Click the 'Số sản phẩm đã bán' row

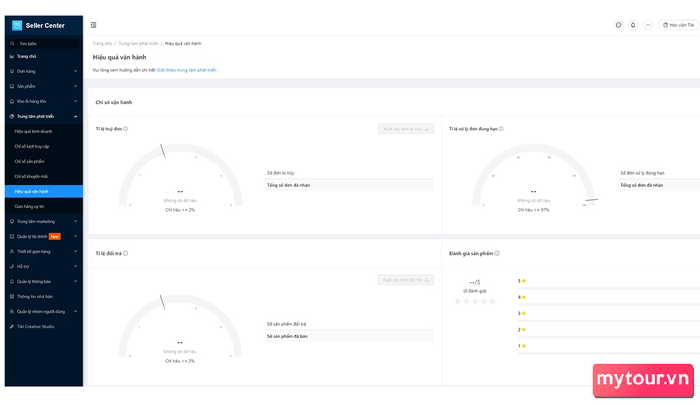(x=349, y=336)
